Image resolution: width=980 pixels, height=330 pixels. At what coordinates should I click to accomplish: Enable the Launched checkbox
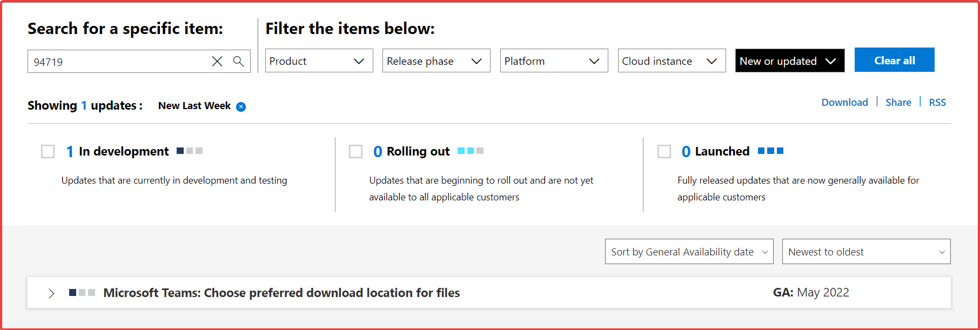[x=664, y=152]
